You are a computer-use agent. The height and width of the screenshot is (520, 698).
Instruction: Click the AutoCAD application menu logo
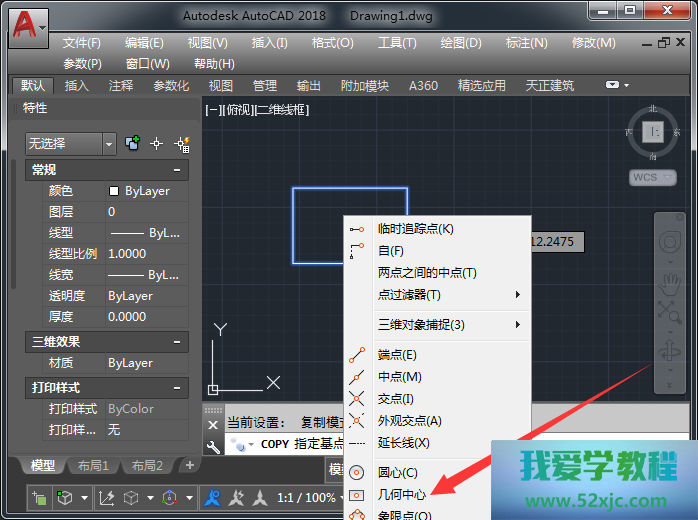tap(29, 25)
